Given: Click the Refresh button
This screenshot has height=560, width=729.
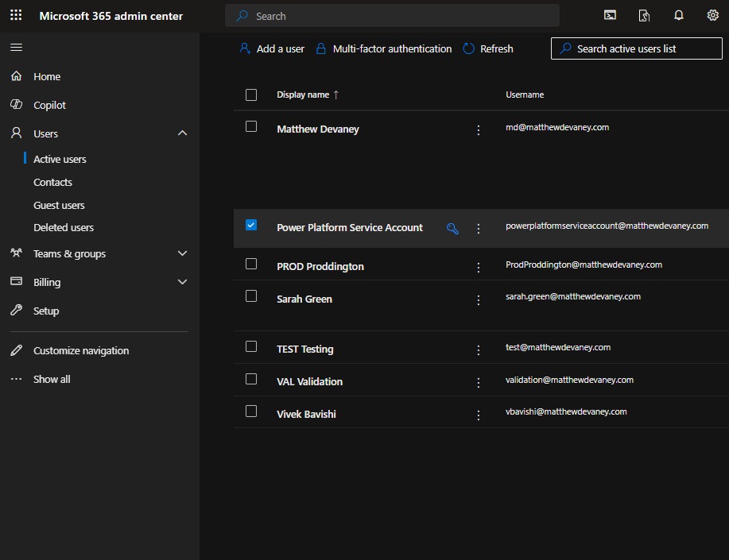Looking at the screenshot, I should pyautogui.click(x=488, y=48).
